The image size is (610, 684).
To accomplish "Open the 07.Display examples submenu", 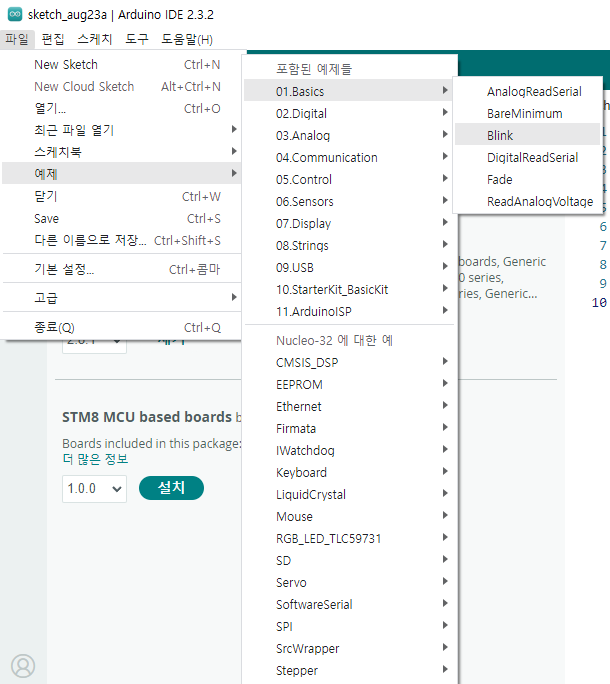I will (x=349, y=223).
